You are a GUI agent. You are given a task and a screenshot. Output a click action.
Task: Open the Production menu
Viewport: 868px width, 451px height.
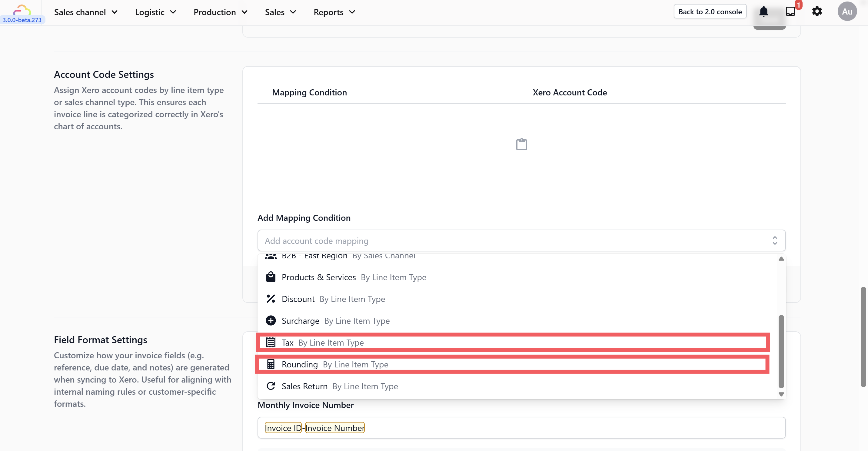[x=220, y=12]
